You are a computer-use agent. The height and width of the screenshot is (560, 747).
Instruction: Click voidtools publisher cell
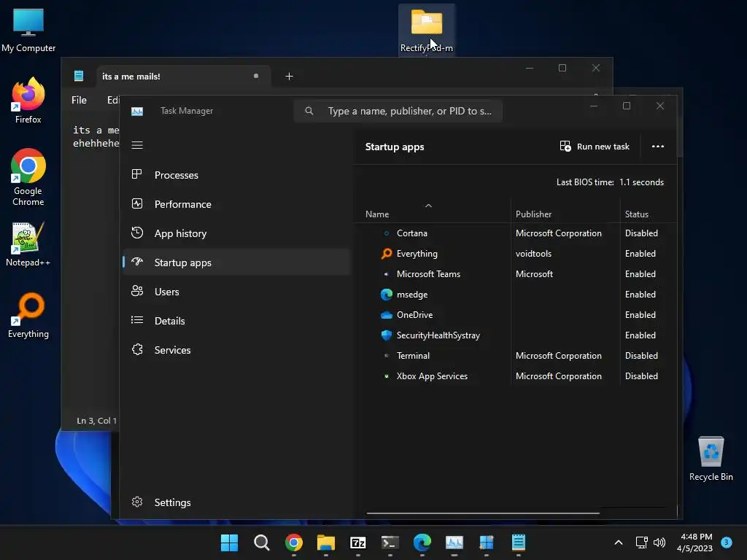click(x=533, y=253)
